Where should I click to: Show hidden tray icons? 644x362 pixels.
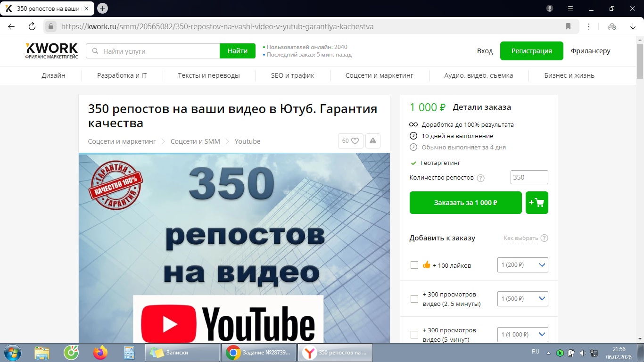click(x=548, y=353)
